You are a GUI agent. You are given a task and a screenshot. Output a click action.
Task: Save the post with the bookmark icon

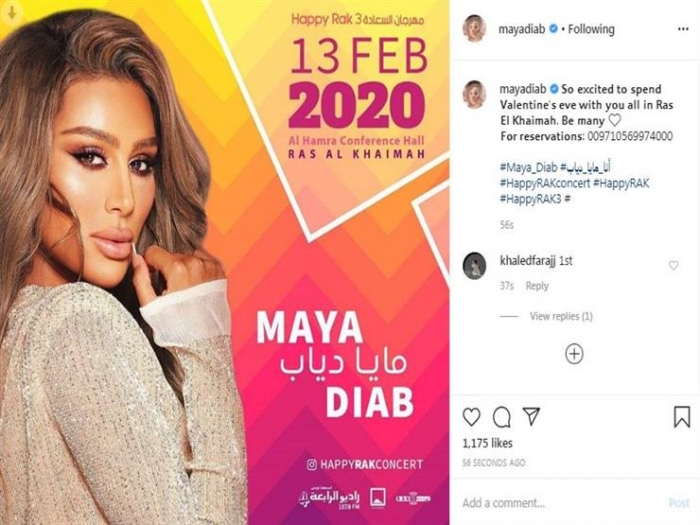tap(682, 416)
